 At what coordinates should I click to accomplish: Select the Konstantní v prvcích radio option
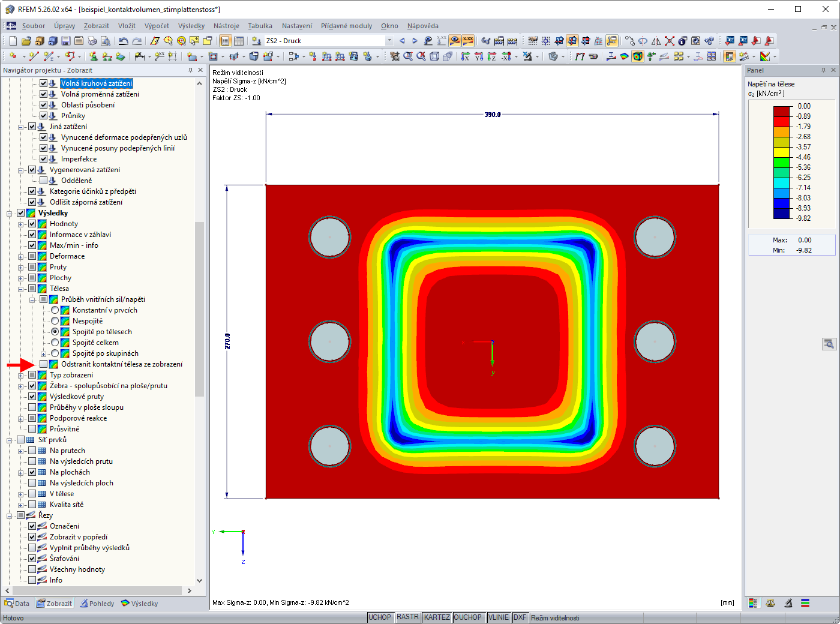pyautogui.click(x=55, y=310)
